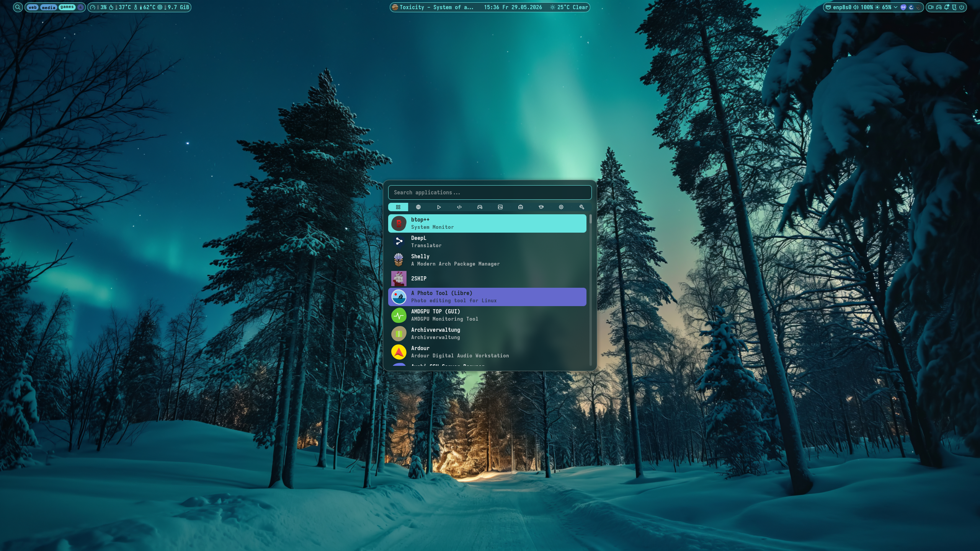Open the purple tray app icon

pos(903,7)
